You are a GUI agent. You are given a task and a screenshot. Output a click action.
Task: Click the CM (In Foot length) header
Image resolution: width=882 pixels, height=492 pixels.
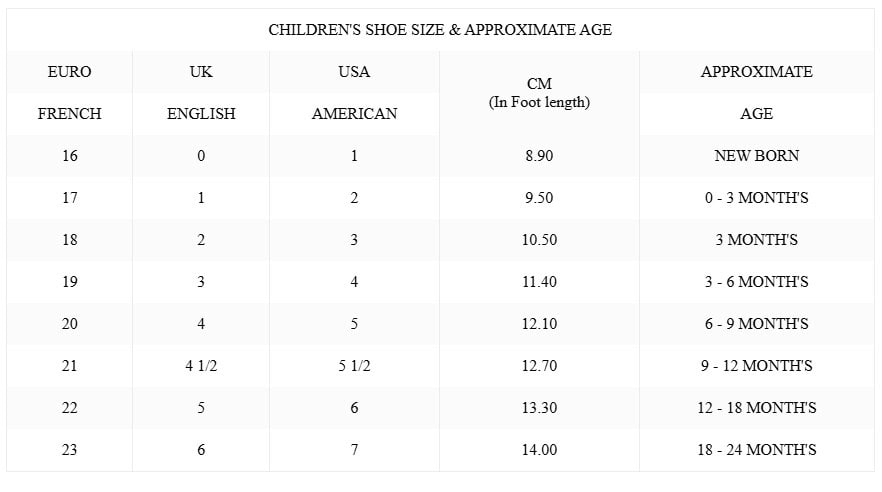click(539, 93)
